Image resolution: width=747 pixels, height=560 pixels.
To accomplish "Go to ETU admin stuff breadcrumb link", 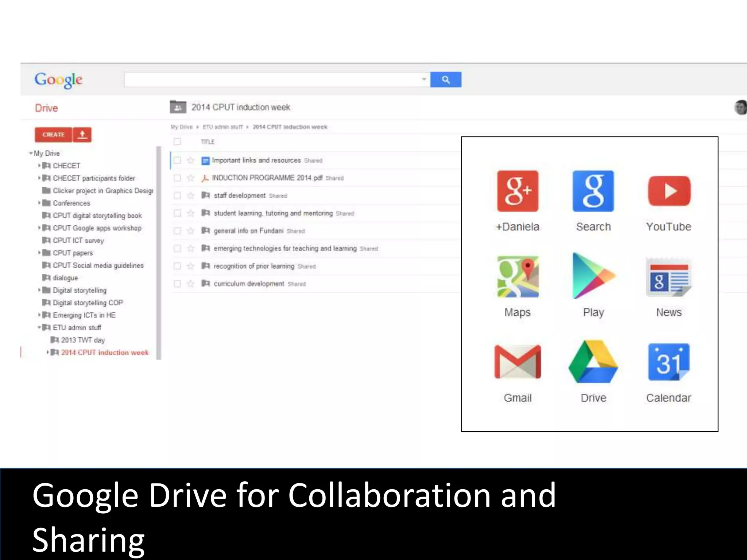I will (223, 127).
